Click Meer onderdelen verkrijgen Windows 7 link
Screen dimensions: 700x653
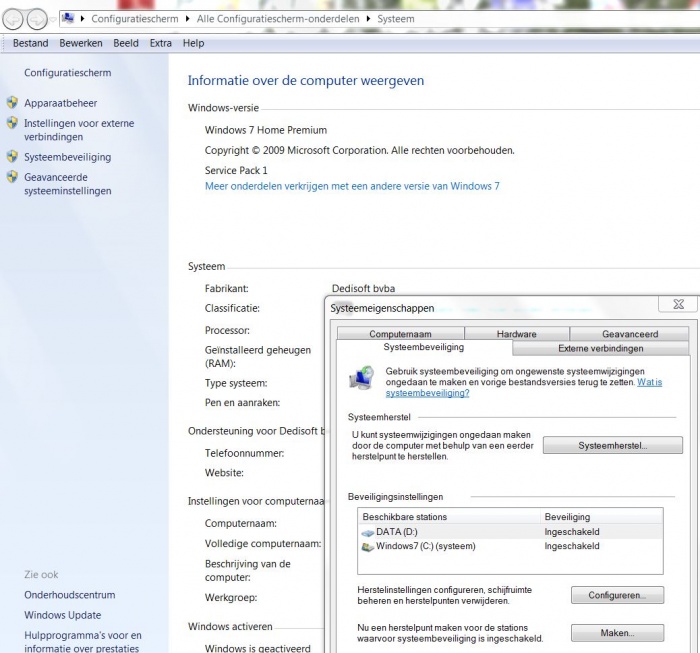coord(352,186)
